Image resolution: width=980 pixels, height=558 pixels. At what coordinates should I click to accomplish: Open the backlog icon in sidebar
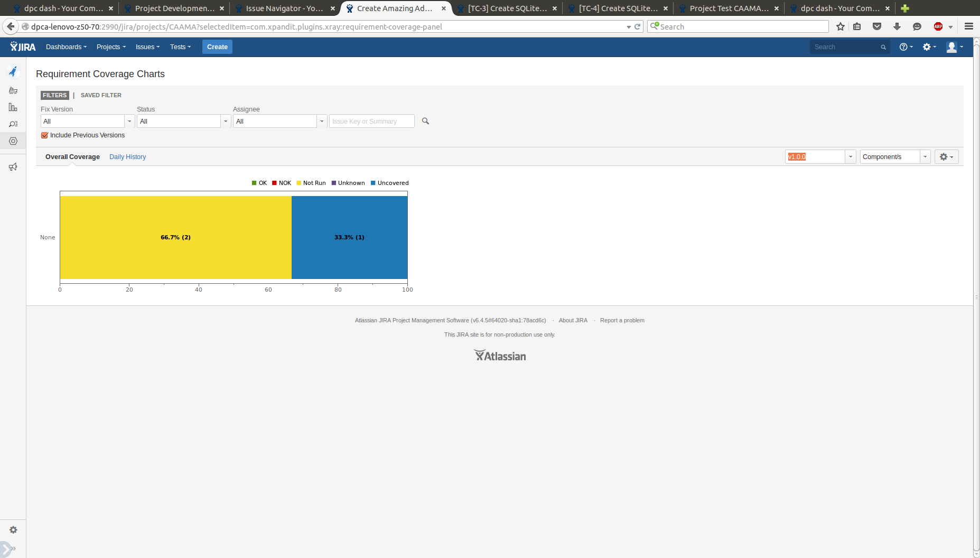tap(13, 90)
